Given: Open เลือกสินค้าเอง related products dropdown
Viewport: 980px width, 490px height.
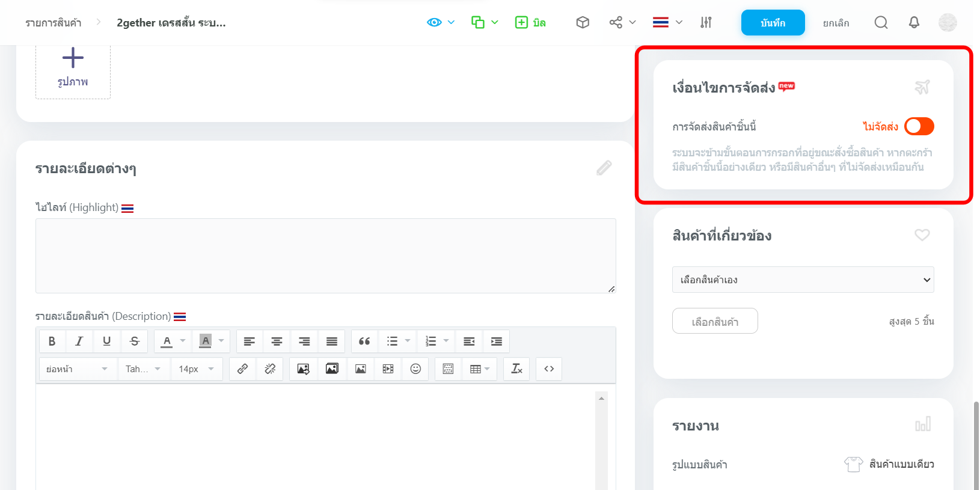Looking at the screenshot, I should point(803,280).
